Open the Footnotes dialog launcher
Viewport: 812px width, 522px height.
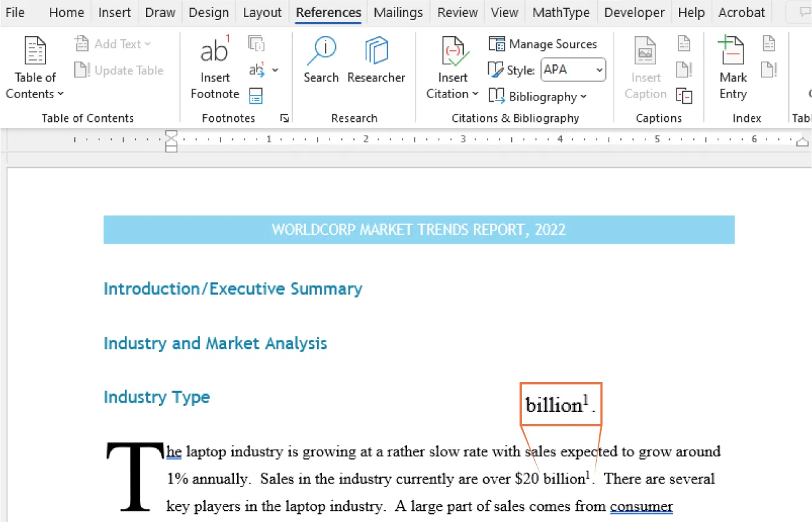click(x=285, y=118)
